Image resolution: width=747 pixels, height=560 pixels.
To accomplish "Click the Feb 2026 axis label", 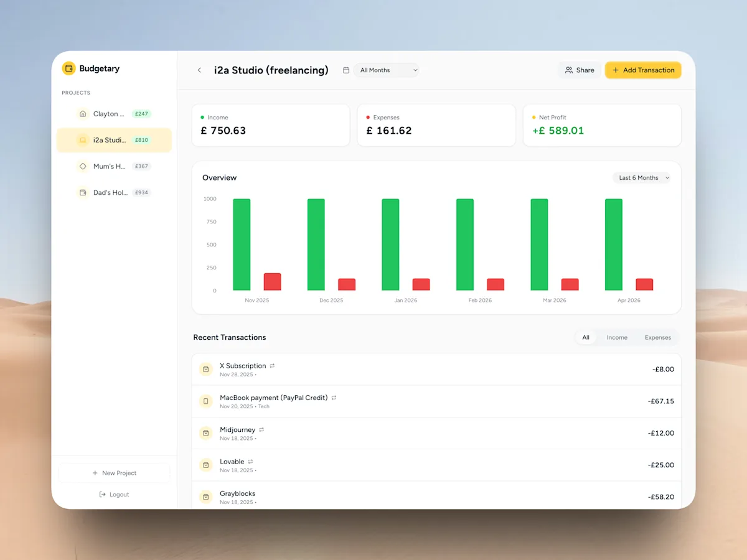I will pyautogui.click(x=480, y=301).
